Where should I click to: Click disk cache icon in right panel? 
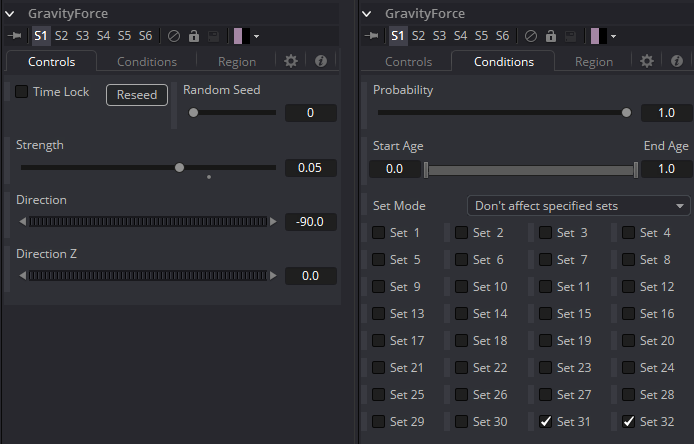point(570,36)
